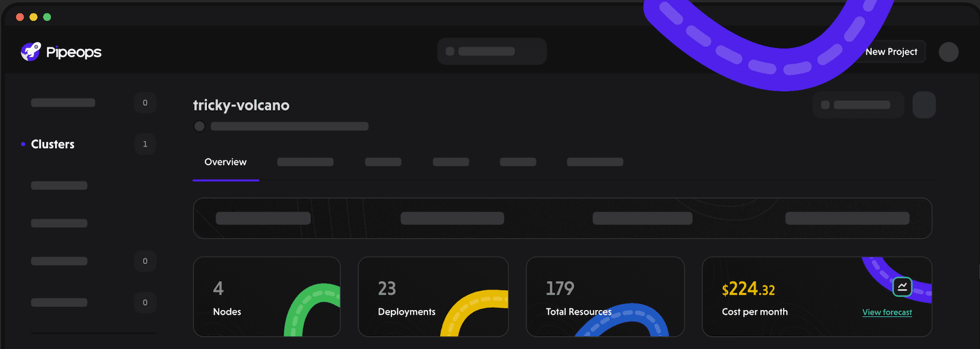Click the Pipeops brand name
Image resolution: width=980 pixels, height=349 pixels.
74,52
